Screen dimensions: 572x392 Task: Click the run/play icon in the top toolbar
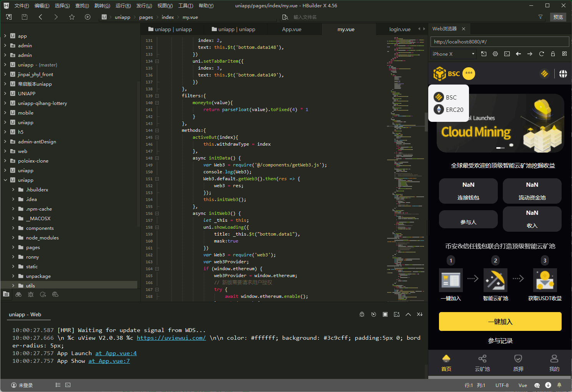[88, 17]
